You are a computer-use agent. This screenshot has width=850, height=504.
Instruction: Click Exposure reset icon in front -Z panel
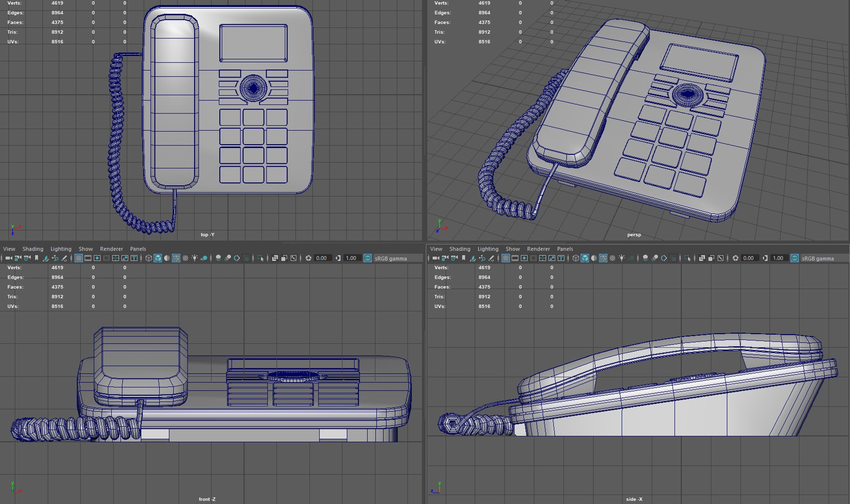[309, 258]
